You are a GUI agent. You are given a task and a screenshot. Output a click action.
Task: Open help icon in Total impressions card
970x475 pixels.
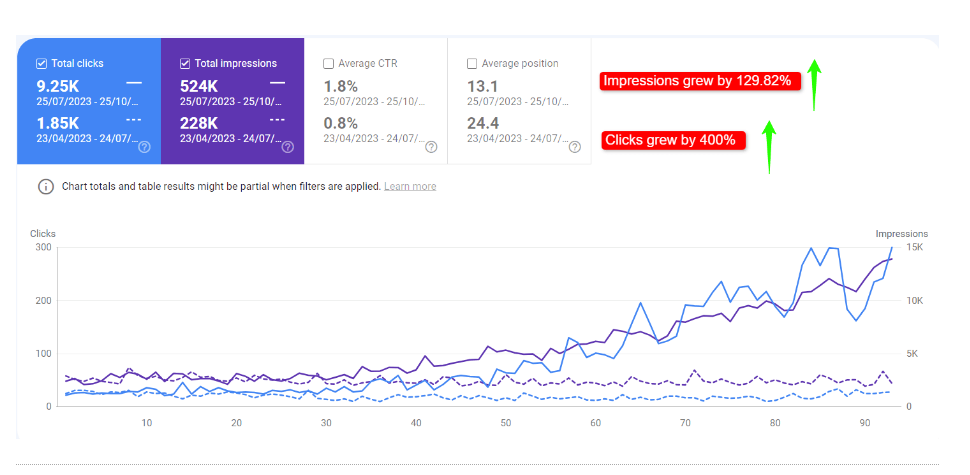[x=288, y=147]
